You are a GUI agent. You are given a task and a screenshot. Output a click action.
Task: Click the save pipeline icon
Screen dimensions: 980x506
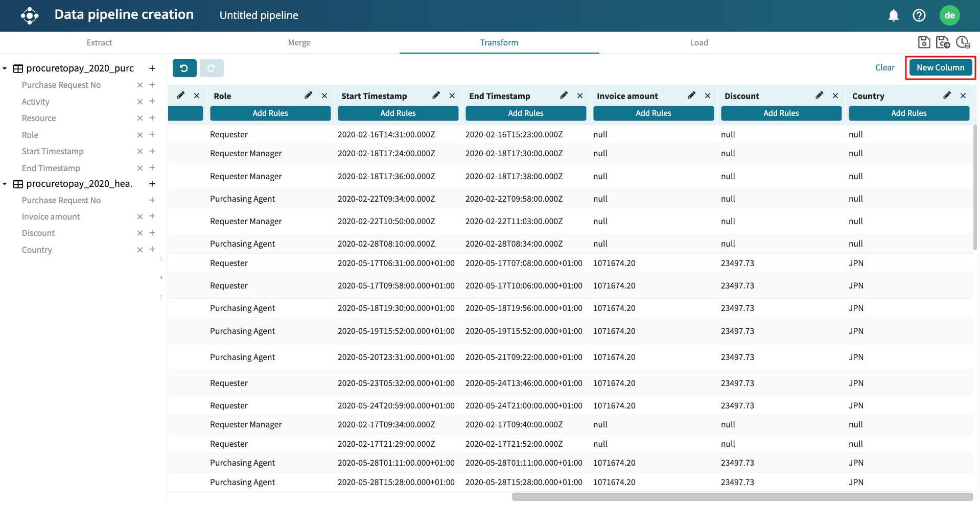(924, 42)
